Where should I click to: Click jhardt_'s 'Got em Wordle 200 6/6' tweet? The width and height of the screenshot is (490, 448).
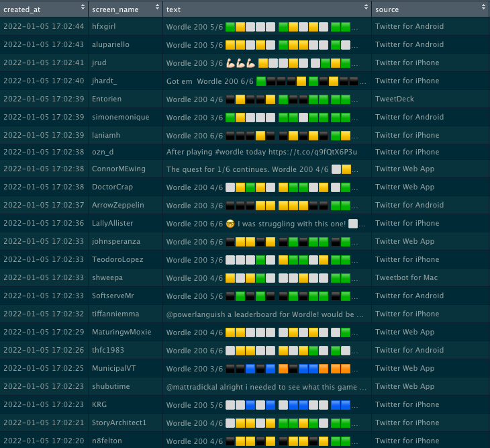pyautogui.click(x=266, y=81)
